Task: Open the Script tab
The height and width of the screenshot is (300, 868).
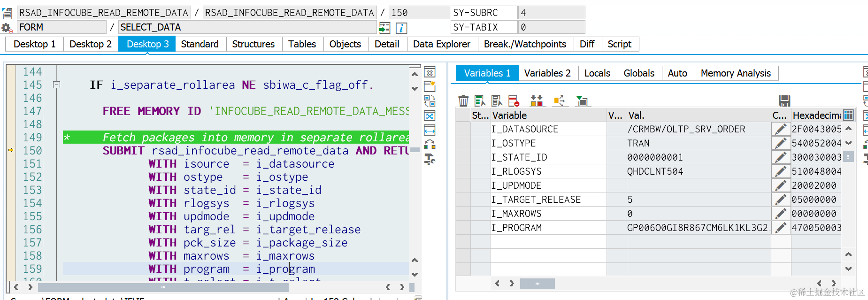Action: pos(620,44)
